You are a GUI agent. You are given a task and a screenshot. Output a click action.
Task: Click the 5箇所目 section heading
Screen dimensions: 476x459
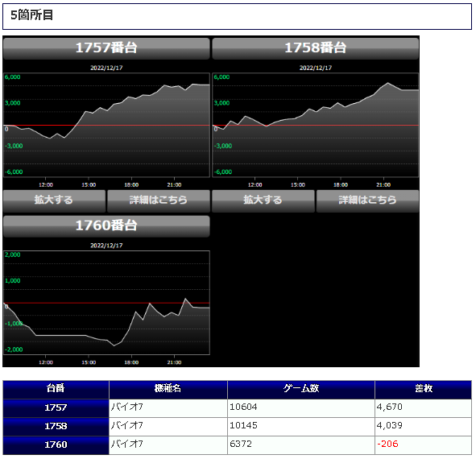[x=32, y=15]
